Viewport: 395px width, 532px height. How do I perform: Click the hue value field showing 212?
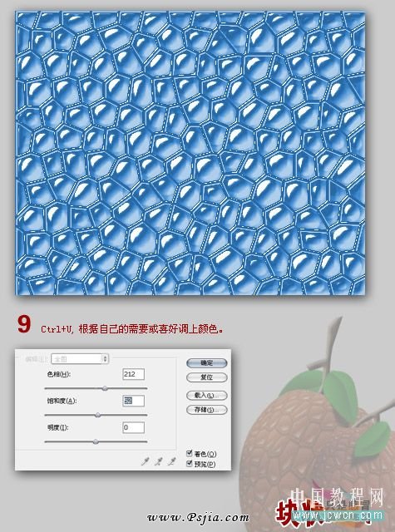[133, 374]
